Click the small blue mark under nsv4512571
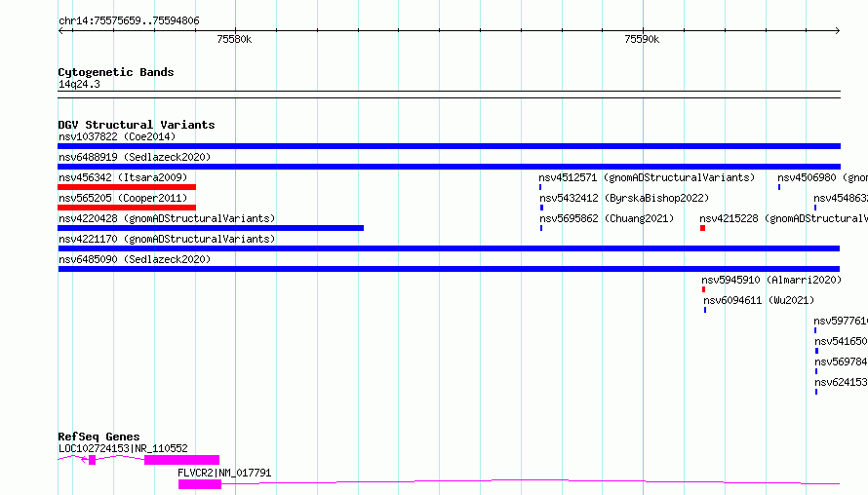 coord(540,187)
